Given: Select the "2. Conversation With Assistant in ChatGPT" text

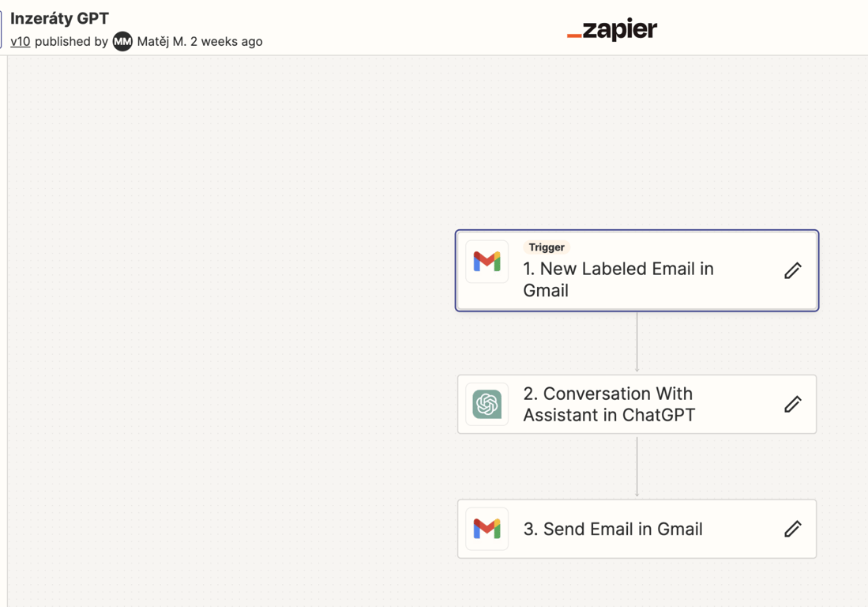Looking at the screenshot, I should [608, 404].
